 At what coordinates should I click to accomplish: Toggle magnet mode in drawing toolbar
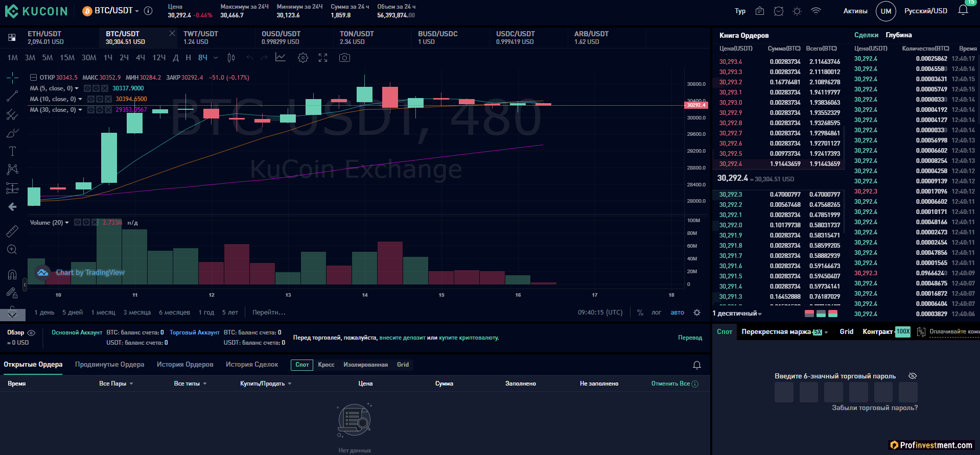(12, 274)
